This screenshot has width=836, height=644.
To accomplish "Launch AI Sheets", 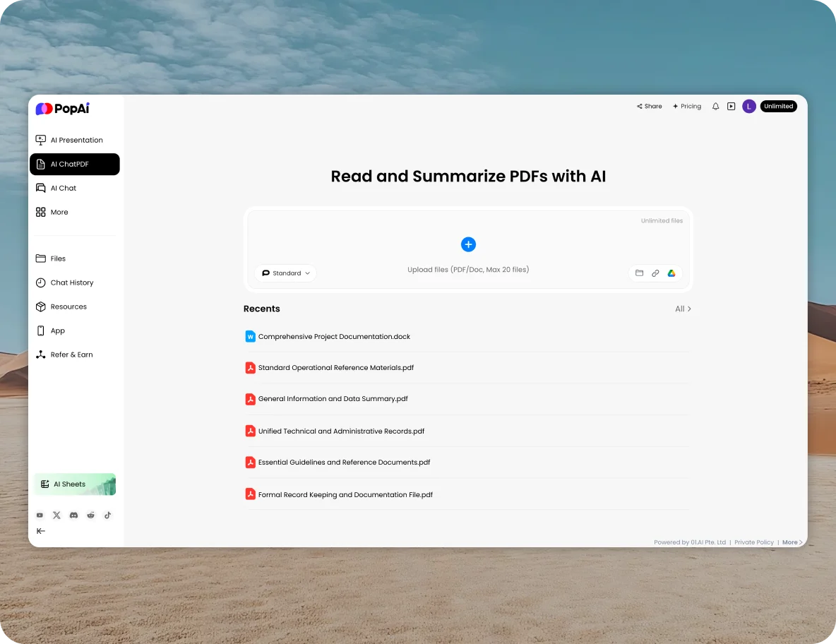I will point(68,484).
